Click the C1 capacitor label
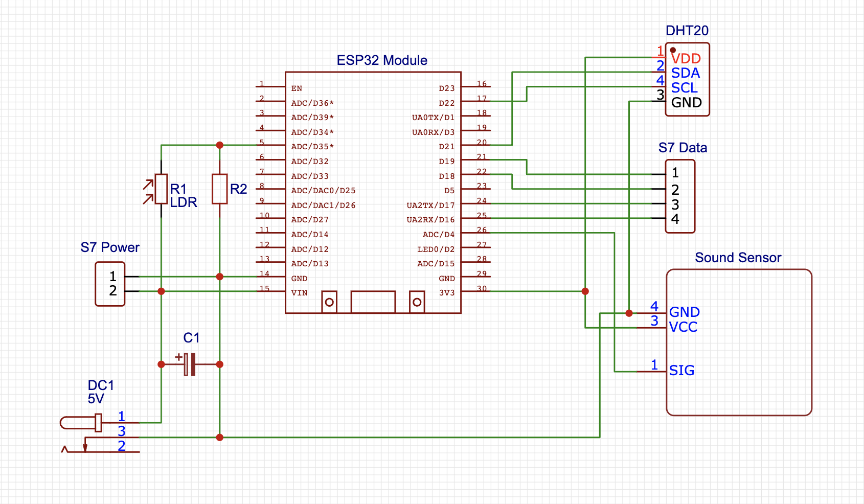The height and width of the screenshot is (504, 864). [191, 338]
